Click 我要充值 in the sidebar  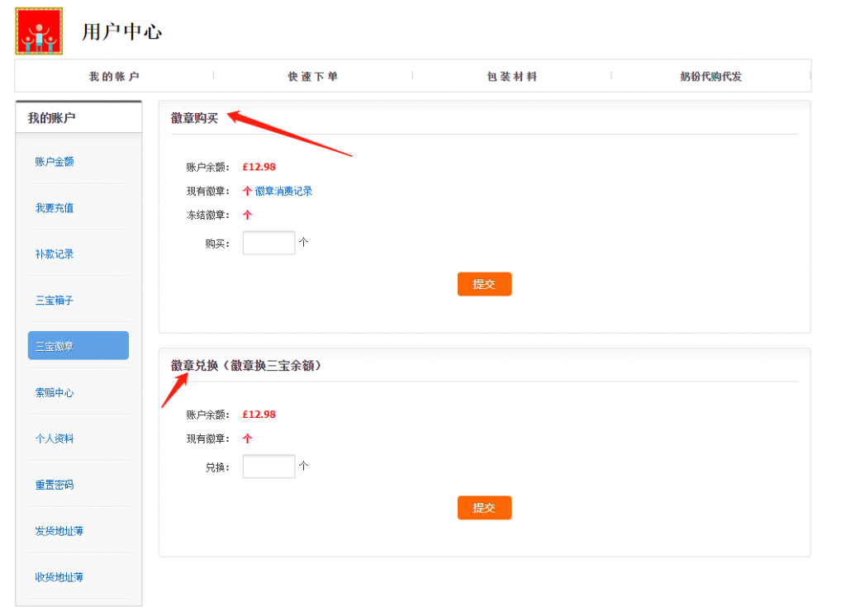pyautogui.click(x=55, y=208)
